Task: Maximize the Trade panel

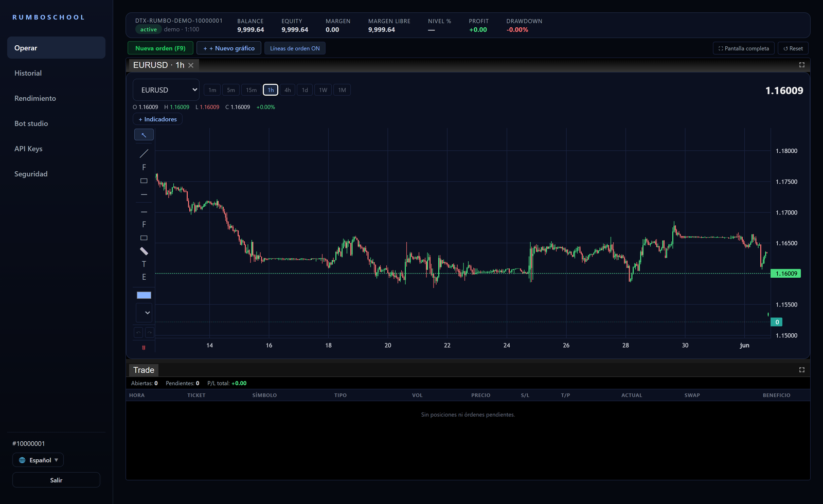Action: (x=801, y=370)
